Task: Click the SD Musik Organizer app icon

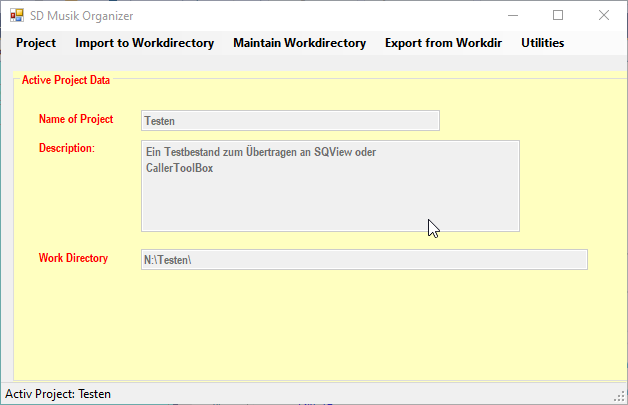Action: [16, 16]
